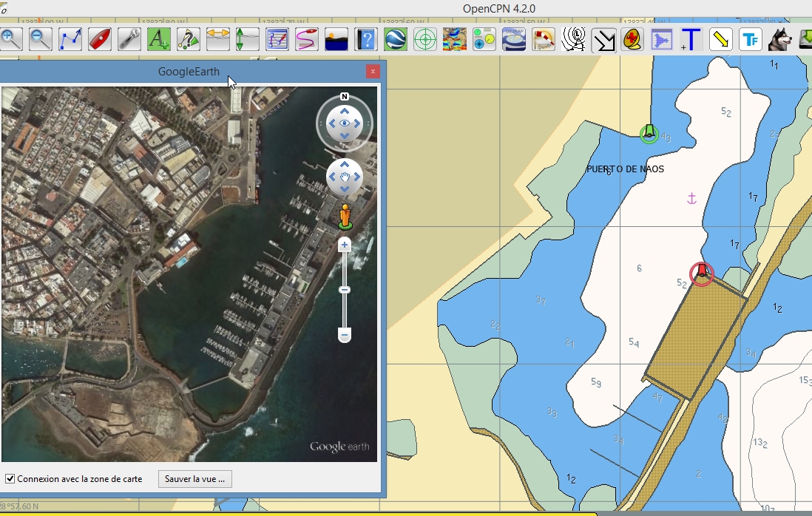Click the windsock weather plugin icon
The width and height of the screenshot is (812, 516).
tap(544, 39)
